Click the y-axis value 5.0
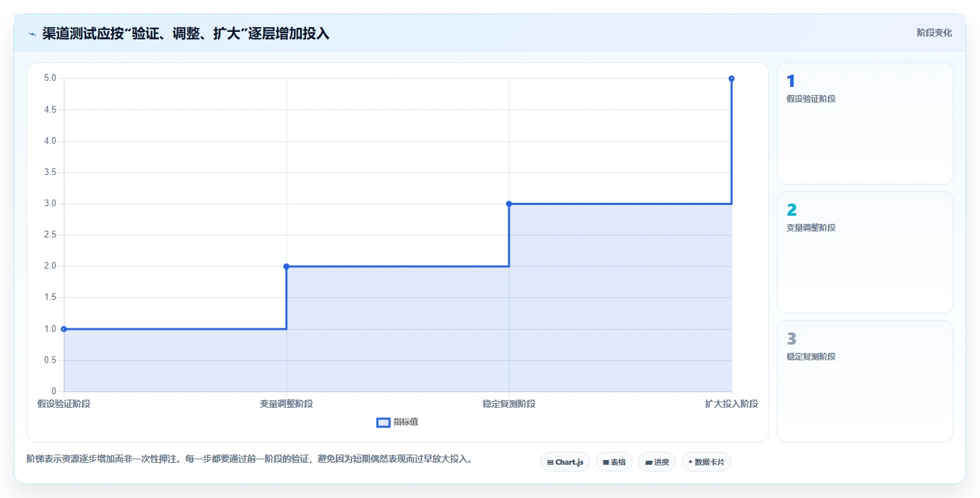The width and height of the screenshot is (980, 498). pos(50,78)
